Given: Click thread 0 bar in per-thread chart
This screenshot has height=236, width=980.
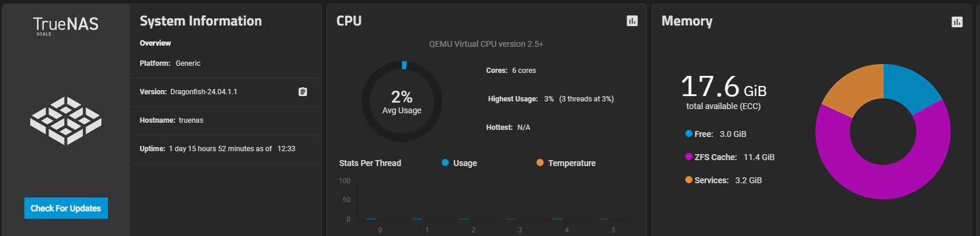Looking at the screenshot, I should click(371, 219).
